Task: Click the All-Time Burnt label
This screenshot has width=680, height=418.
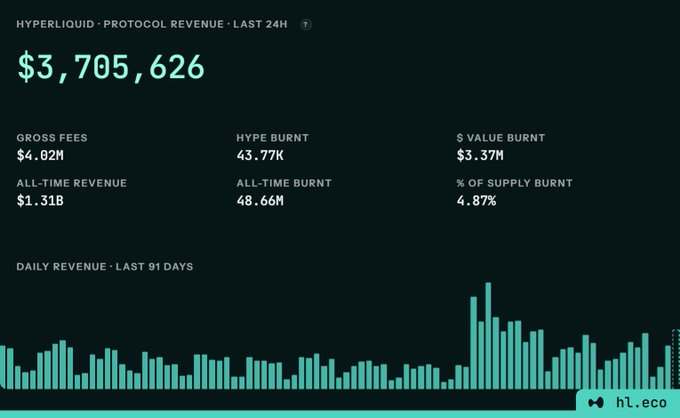Action: coord(284,183)
